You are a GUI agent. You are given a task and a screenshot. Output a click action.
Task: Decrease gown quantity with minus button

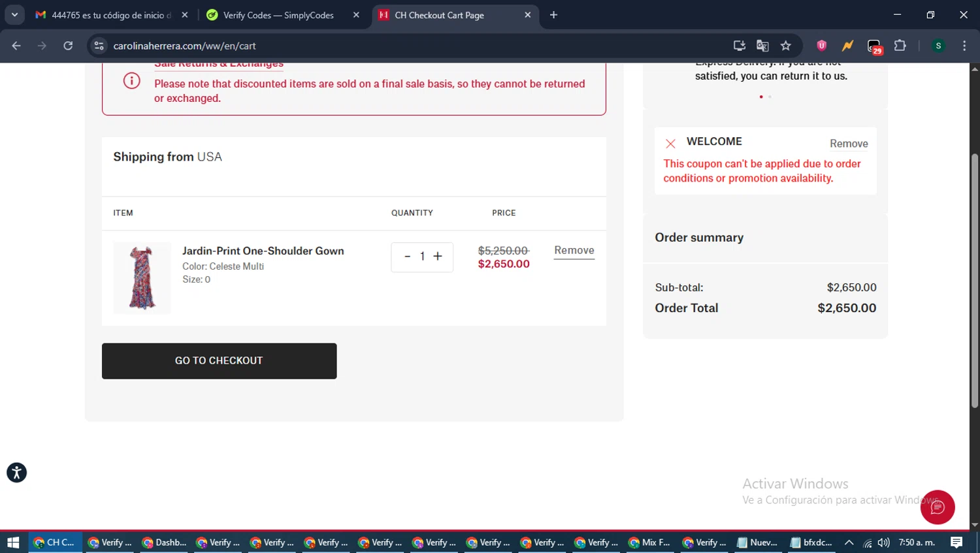(407, 257)
